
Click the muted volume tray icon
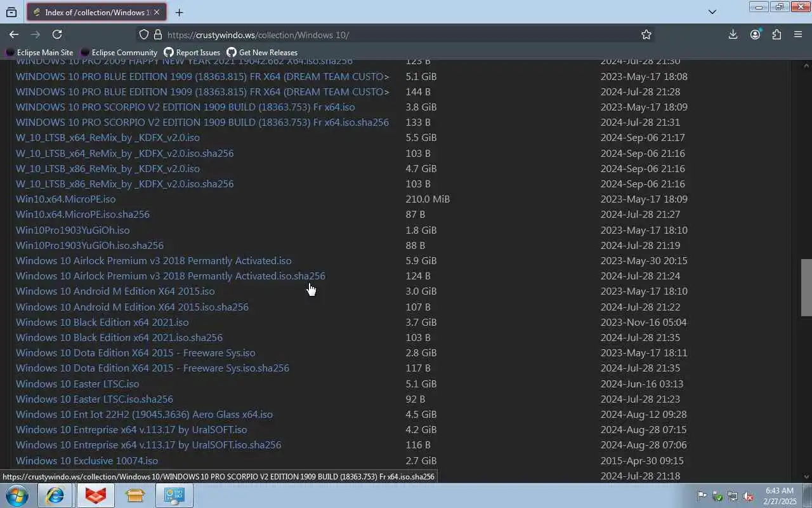749,496
